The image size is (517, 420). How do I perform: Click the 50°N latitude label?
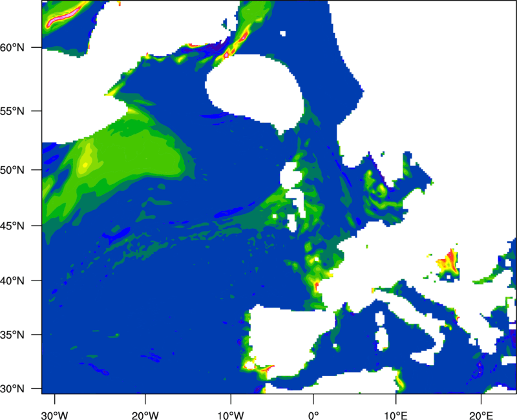[x=12, y=170]
